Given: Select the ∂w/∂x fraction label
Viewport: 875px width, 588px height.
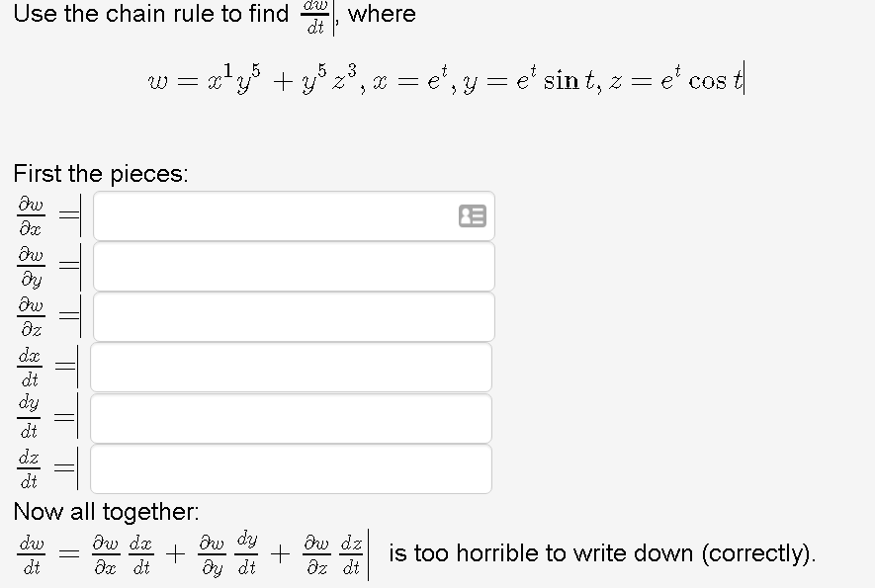Looking at the screenshot, I should (31, 215).
